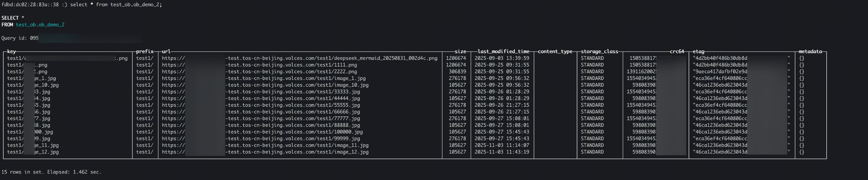The image size is (868, 180).
Task: Click the "key" column header
Action: pos(11,52)
